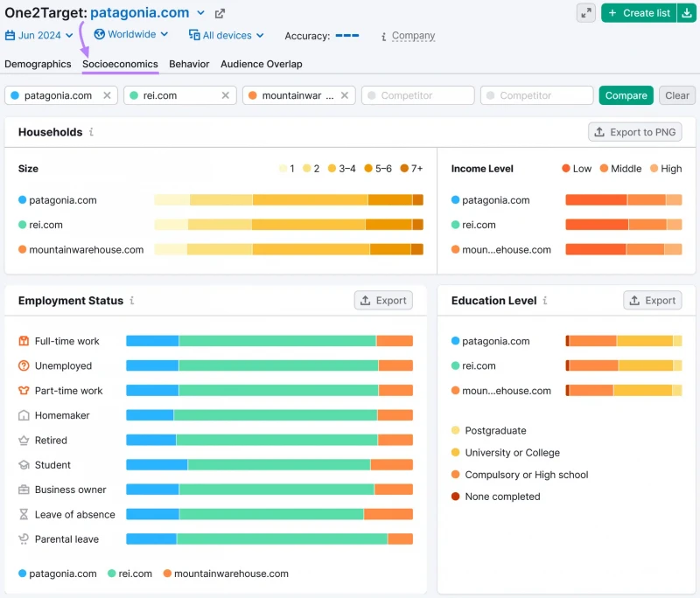Click the Parental leave employment bar
The image size is (700, 598).
[x=269, y=539]
